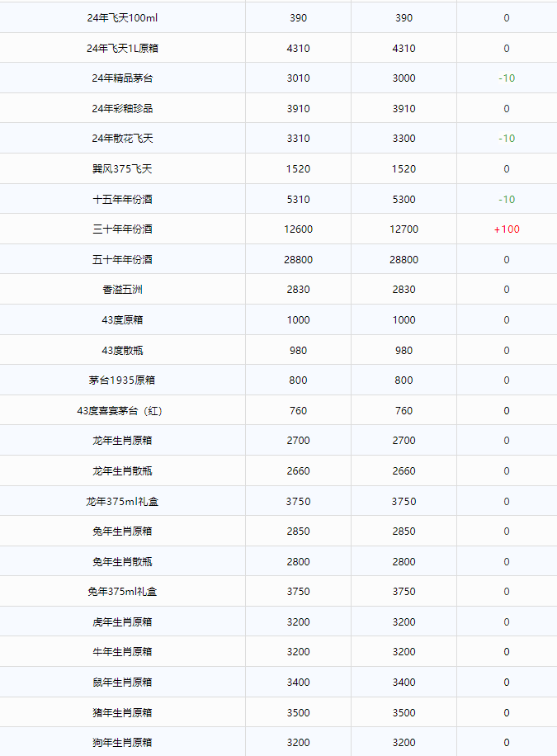Click the 5300 price in 十五年年份酒 row
The height and width of the screenshot is (756, 557).
[404, 199]
